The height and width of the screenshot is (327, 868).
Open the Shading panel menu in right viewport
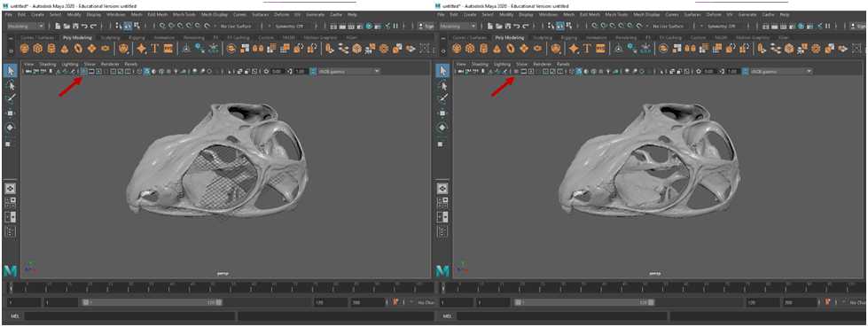click(x=480, y=64)
